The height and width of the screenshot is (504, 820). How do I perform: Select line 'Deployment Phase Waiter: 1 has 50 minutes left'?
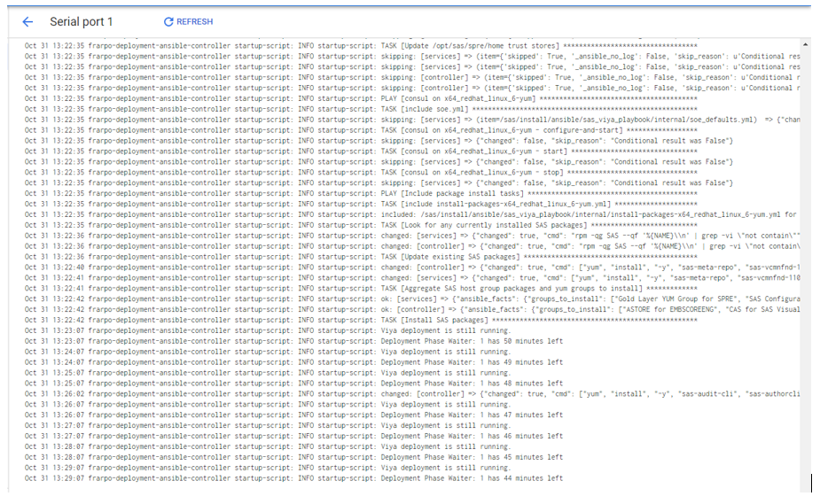click(293, 341)
